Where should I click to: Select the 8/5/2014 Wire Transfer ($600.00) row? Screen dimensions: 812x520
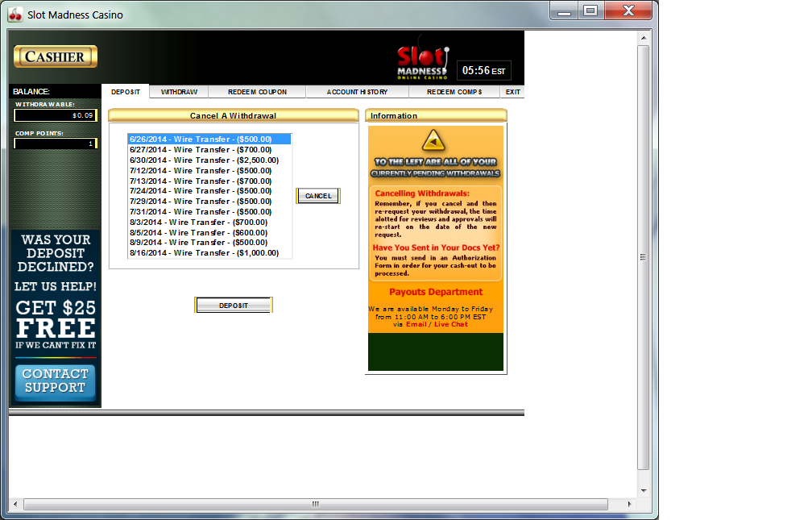(209, 232)
